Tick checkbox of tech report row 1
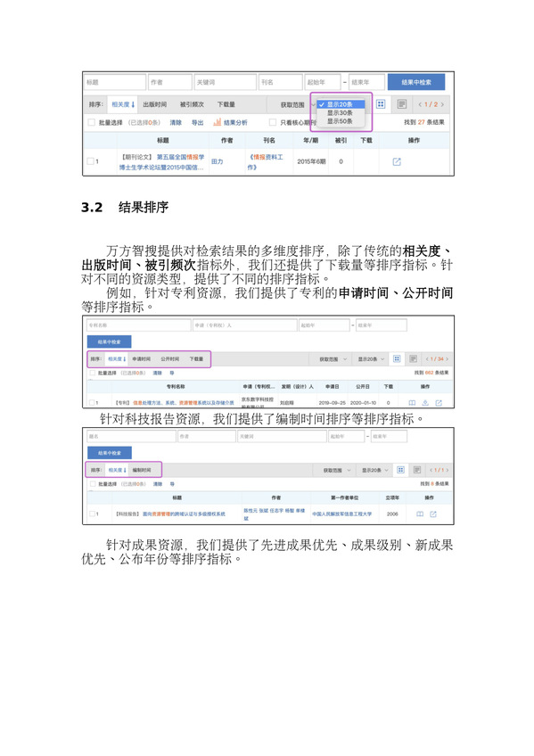 point(92,514)
